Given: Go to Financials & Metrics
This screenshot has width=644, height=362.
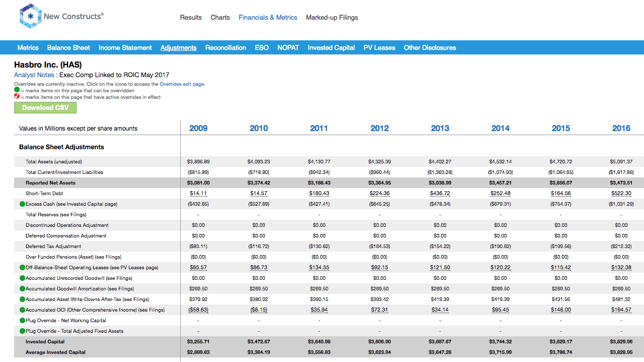Looking at the screenshot, I should 268,18.
